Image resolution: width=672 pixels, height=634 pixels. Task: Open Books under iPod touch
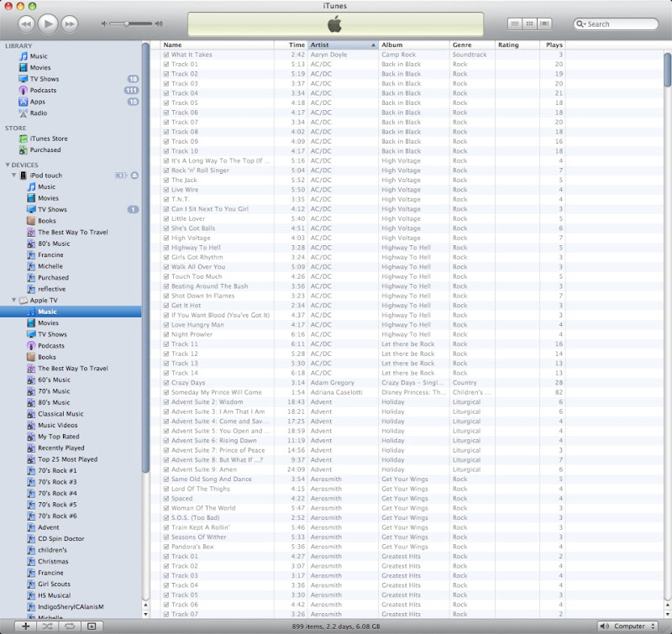pos(47,221)
